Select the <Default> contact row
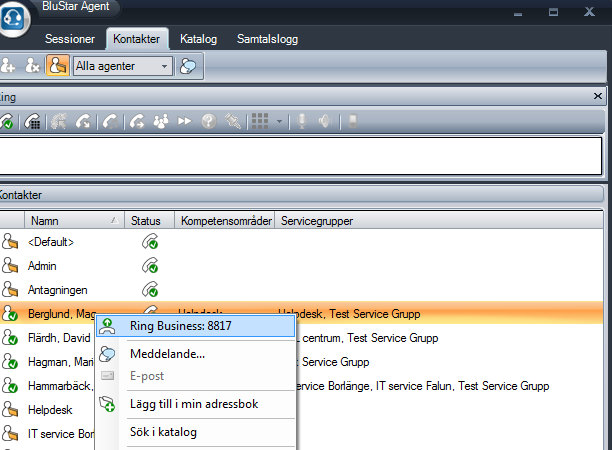 click(301, 242)
